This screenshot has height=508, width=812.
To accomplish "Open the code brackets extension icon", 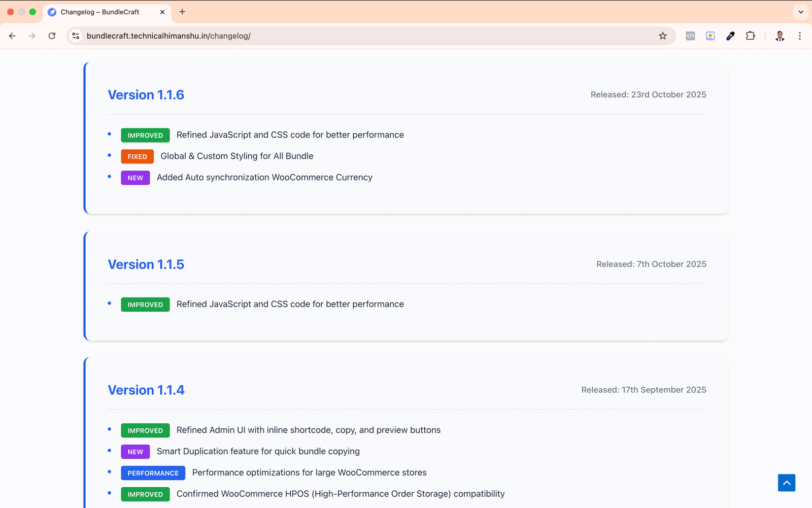I will pyautogui.click(x=690, y=36).
